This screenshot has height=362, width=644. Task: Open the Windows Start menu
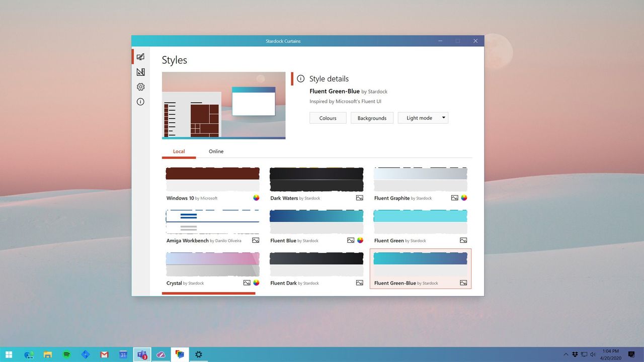[x=9, y=354]
